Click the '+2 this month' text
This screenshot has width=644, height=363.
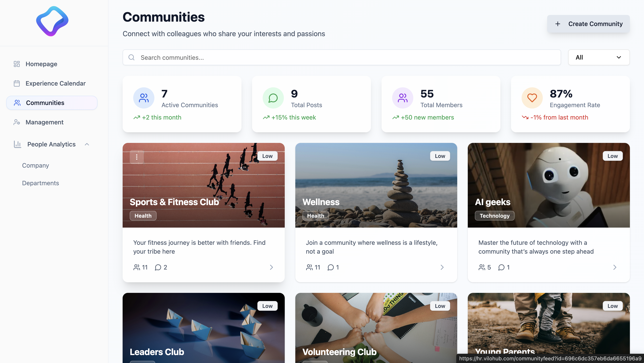click(x=161, y=118)
